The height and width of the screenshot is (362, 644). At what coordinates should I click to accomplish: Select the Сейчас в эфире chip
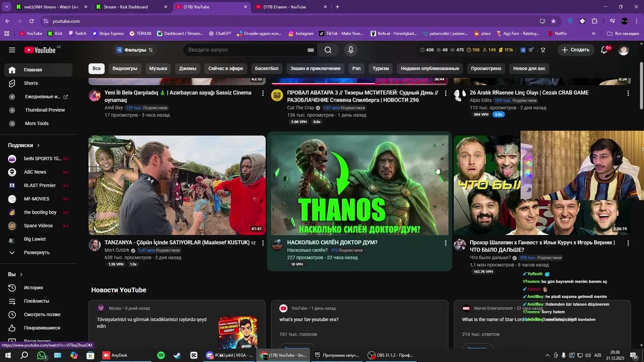click(x=225, y=68)
